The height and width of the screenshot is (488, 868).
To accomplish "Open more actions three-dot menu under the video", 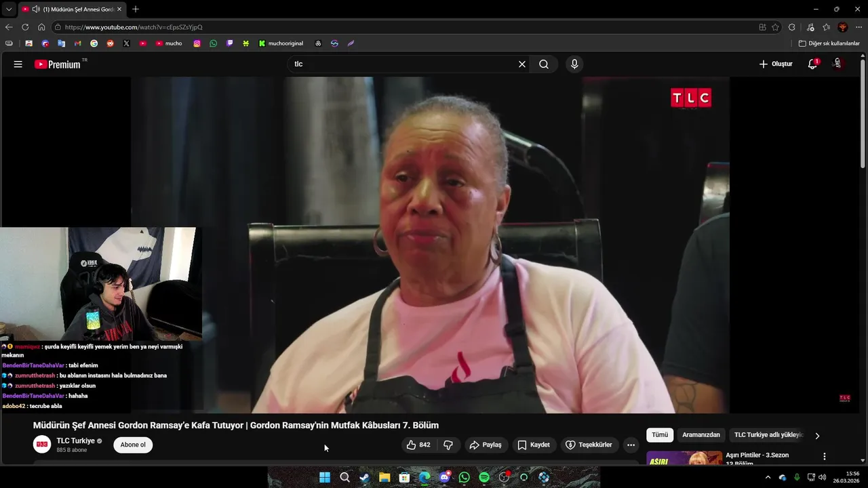I will (631, 445).
